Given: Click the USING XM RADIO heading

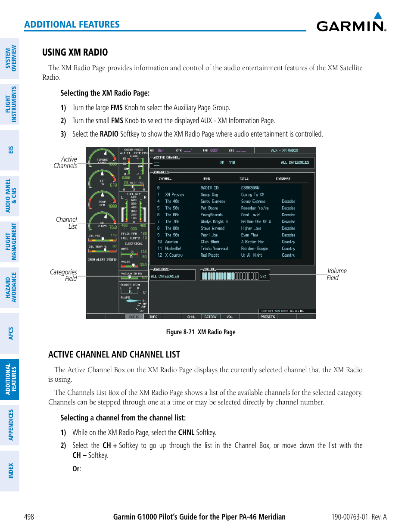Looking at the screenshot, I should point(75,52).
